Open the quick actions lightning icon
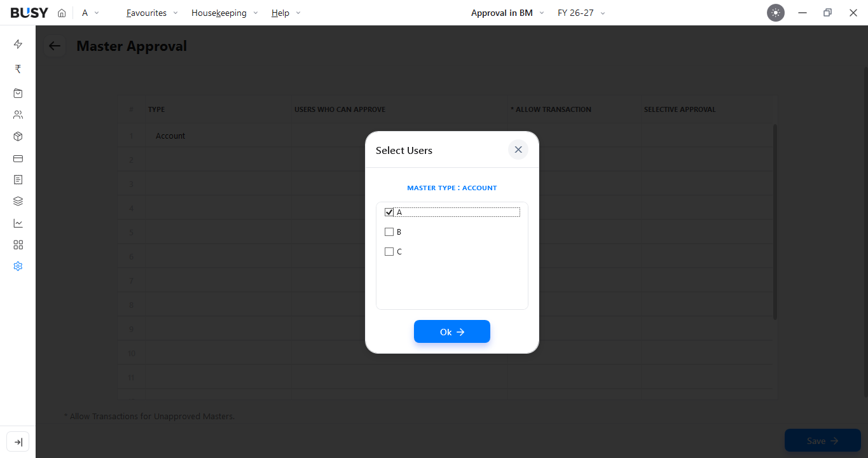The image size is (868, 458). [x=18, y=44]
